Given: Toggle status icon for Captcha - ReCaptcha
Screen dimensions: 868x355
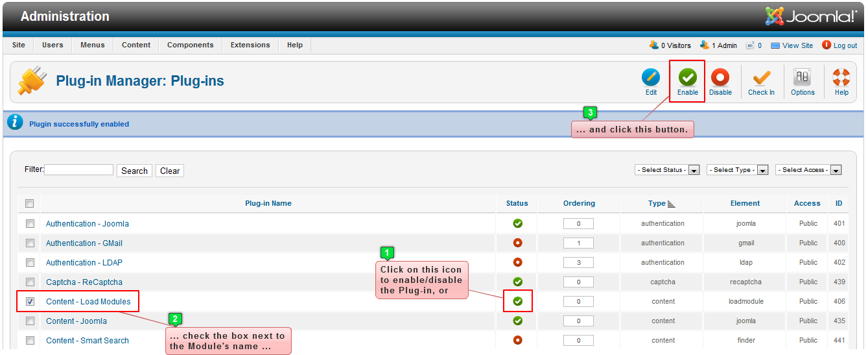Looking at the screenshot, I should [x=517, y=282].
